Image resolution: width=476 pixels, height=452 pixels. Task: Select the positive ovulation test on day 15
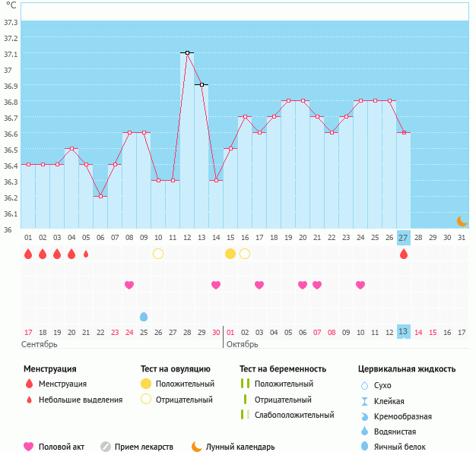pyautogui.click(x=230, y=254)
